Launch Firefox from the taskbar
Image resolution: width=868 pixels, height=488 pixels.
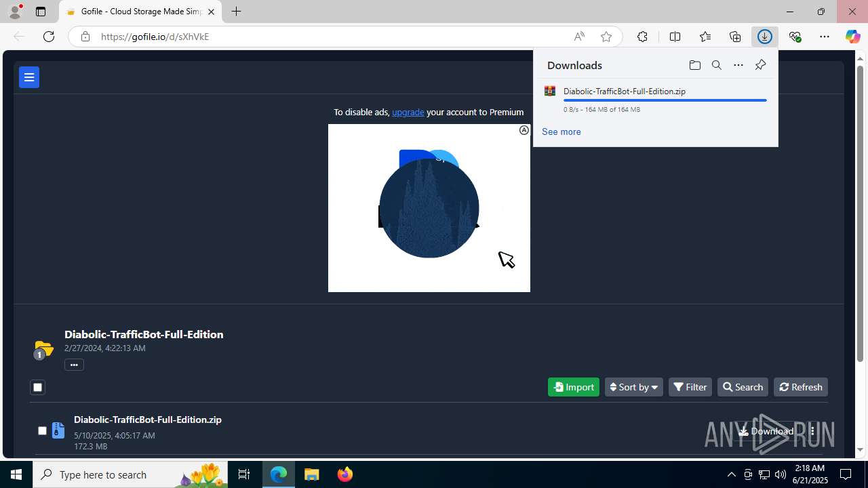[345, 474]
